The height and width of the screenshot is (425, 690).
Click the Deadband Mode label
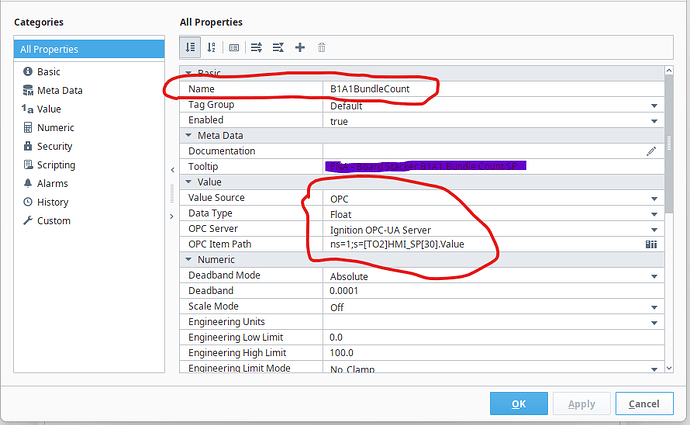point(224,275)
